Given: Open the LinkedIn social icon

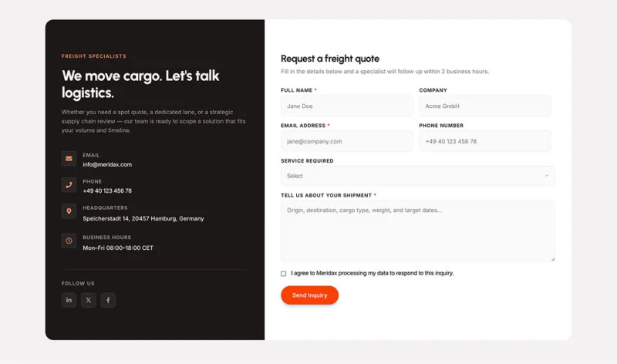Looking at the screenshot, I should coord(69,300).
